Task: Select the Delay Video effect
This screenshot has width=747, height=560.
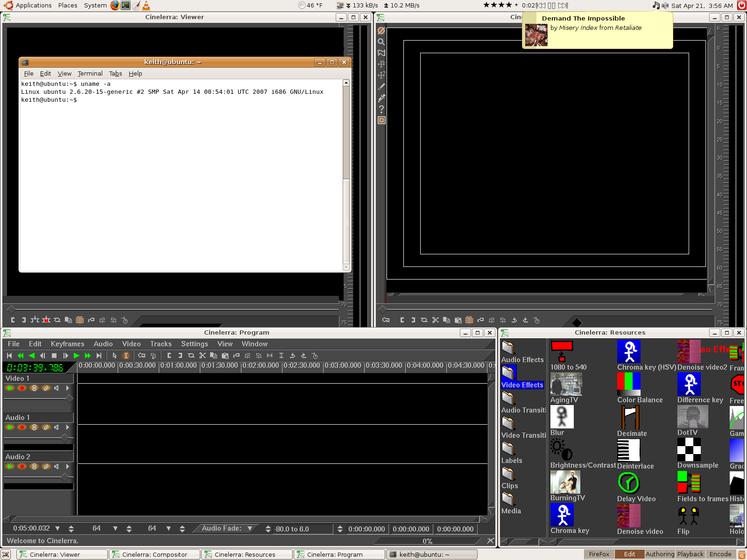Action: click(x=636, y=487)
